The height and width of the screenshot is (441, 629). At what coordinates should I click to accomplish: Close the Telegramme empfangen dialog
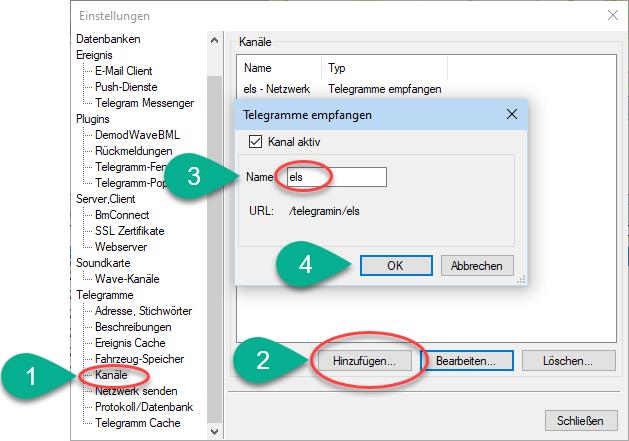tap(512, 115)
